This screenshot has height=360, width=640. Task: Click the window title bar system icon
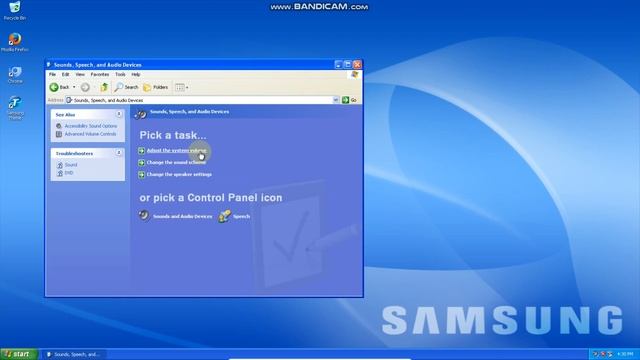pyautogui.click(x=49, y=64)
